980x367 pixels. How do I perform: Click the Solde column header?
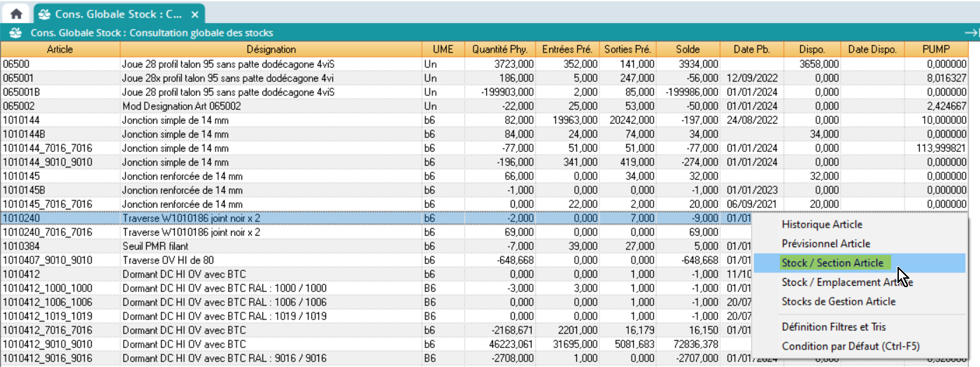click(688, 50)
